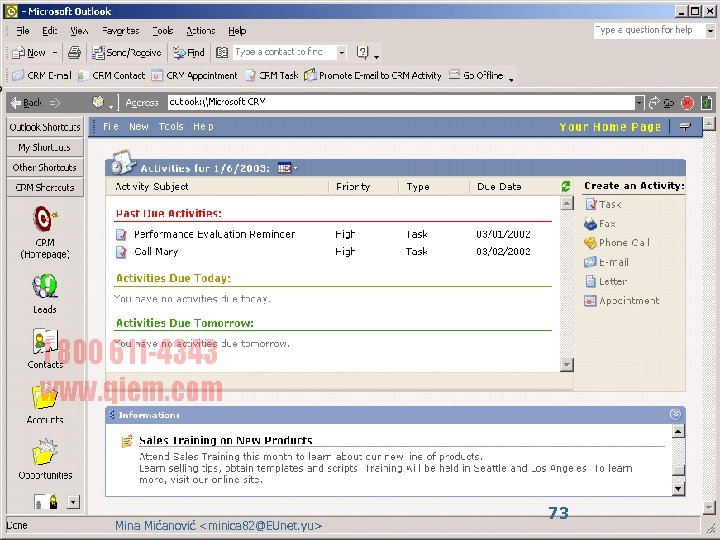Viewport: 720px width, 540px height.
Task: Click Promote E-mail to CRM Activity
Action: [x=372, y=75]
